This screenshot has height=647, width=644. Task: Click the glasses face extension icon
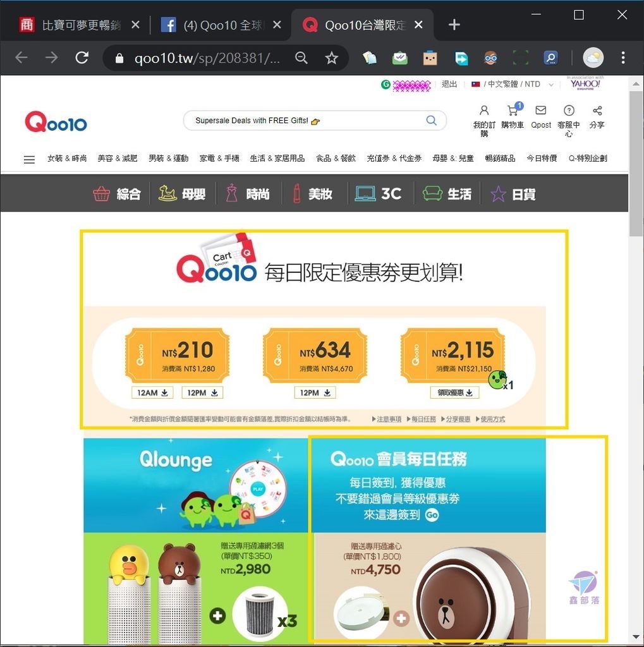[x=490, y=58]
